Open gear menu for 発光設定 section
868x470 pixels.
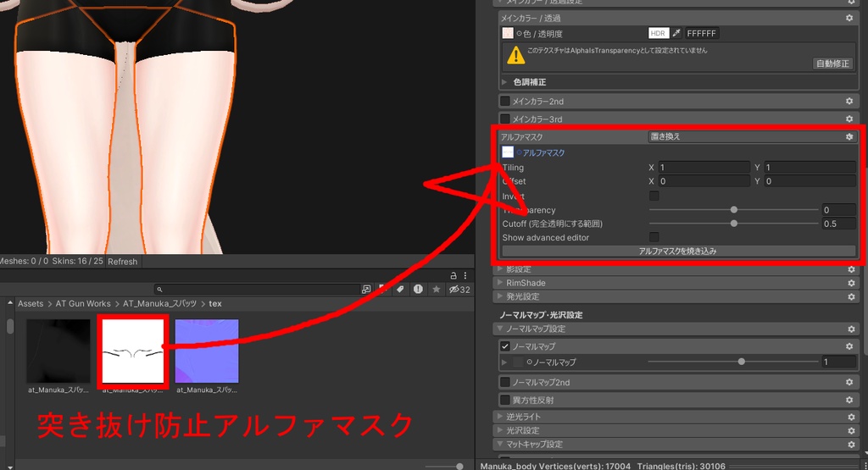point(851,297)
